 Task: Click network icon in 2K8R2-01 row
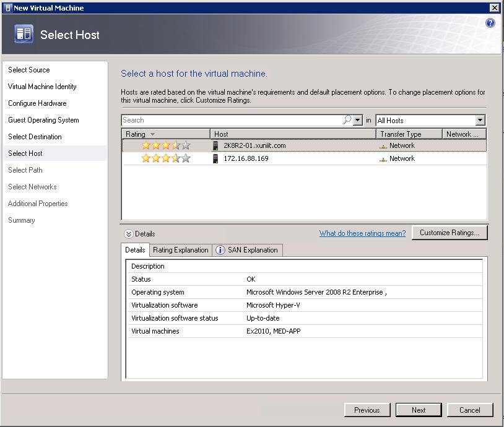click(383, 146)
